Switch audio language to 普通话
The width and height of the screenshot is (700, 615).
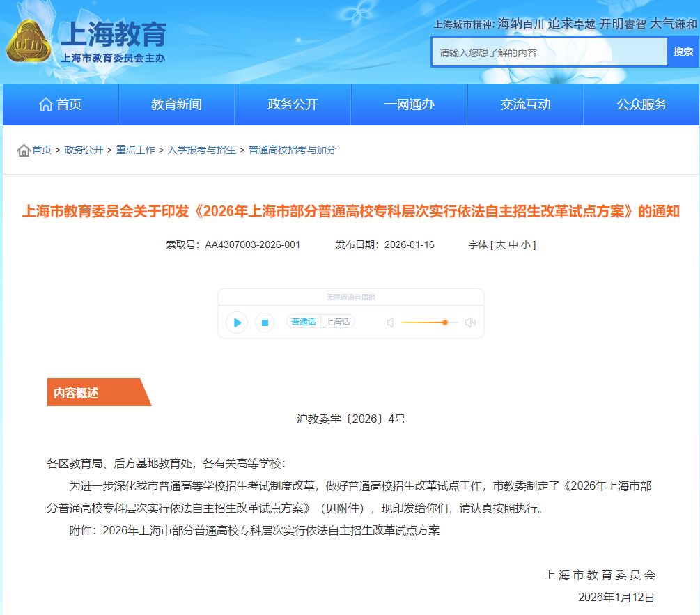click(x=304, y=322)
